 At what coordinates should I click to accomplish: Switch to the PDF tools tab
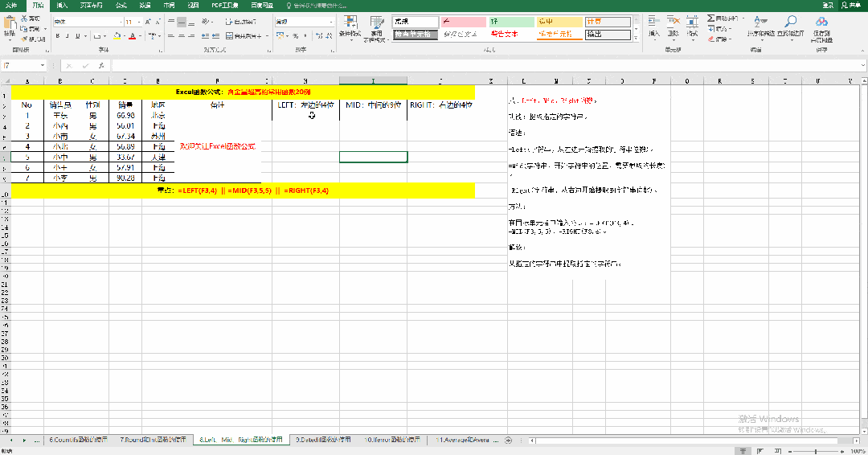(x=225, y=5)
